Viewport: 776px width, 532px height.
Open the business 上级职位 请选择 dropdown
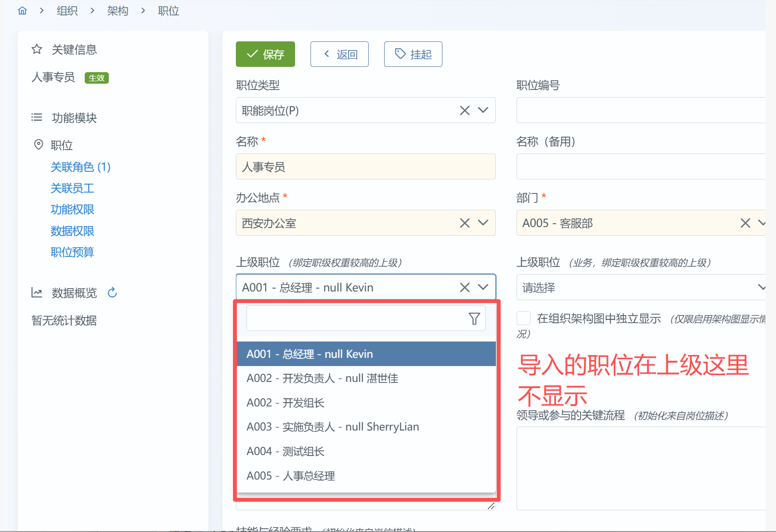pyautogui.click(x=640, y=288)
